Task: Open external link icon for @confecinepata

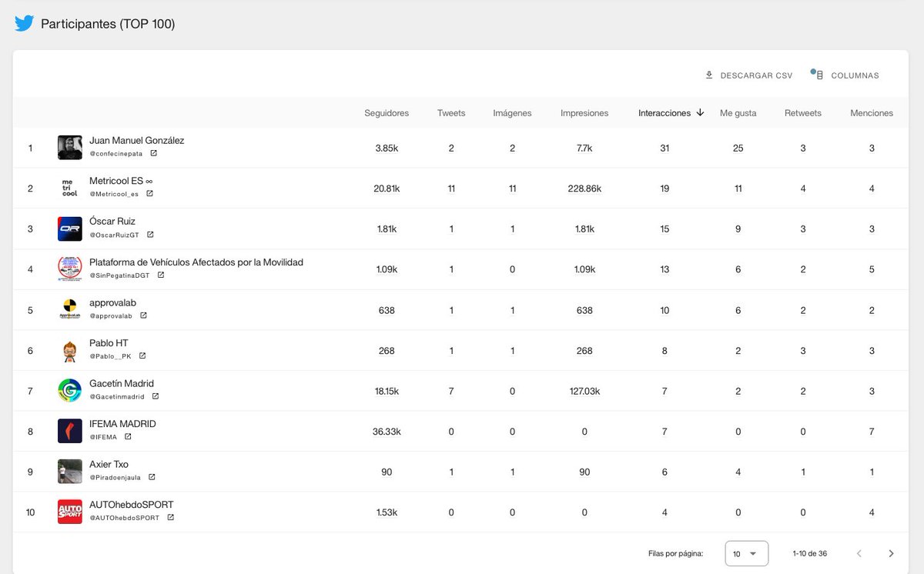Action: pyautogui.click(x=153, y=153)
